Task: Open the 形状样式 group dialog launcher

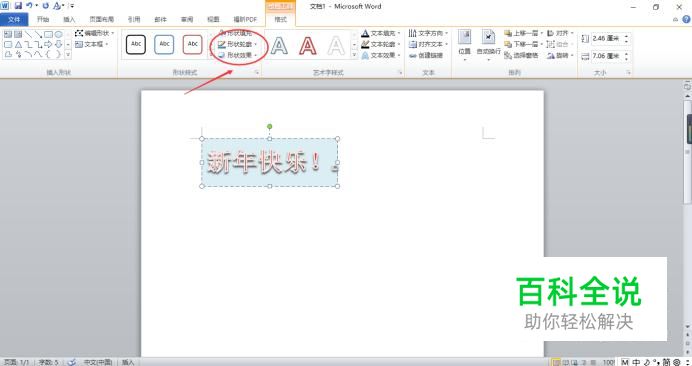Action: coord(257,72)
